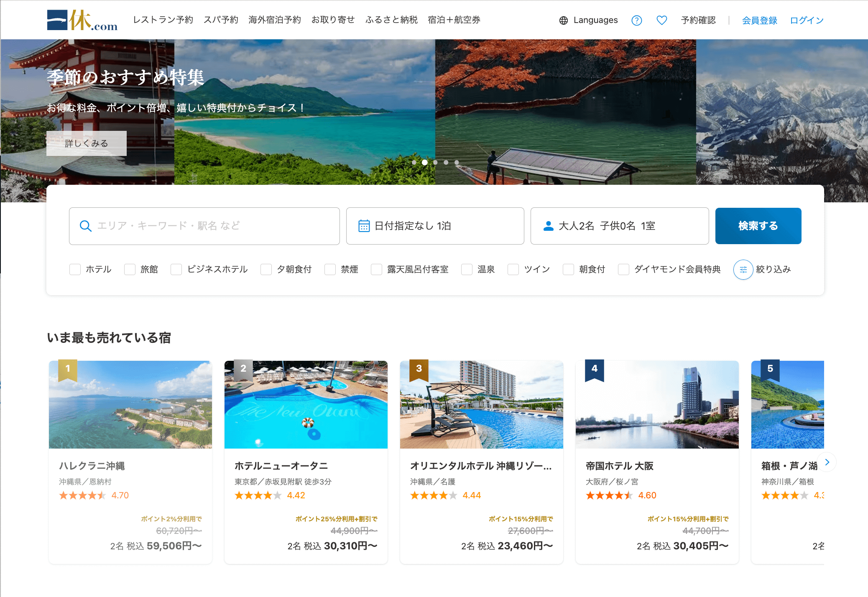This screenshot has width=868, height=597.
Task: Click price 23,460円〜
Action: (526, 546)
